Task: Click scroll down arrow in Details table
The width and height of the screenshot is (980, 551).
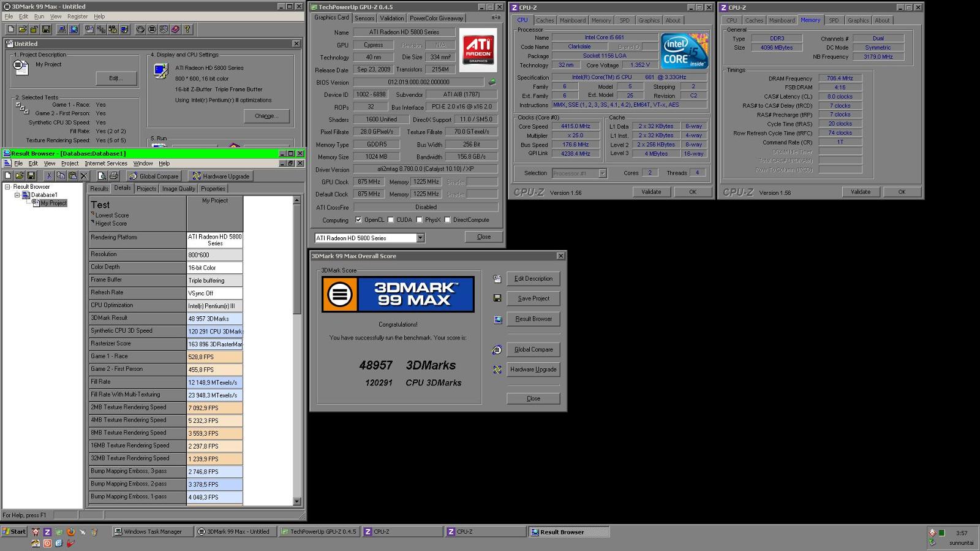Action: tap(297, 501)
